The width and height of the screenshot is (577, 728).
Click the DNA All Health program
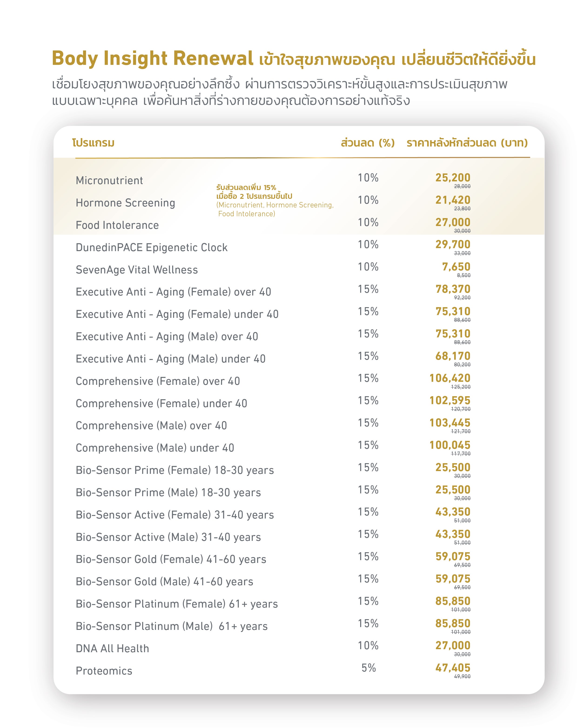(x=112, y=649)
